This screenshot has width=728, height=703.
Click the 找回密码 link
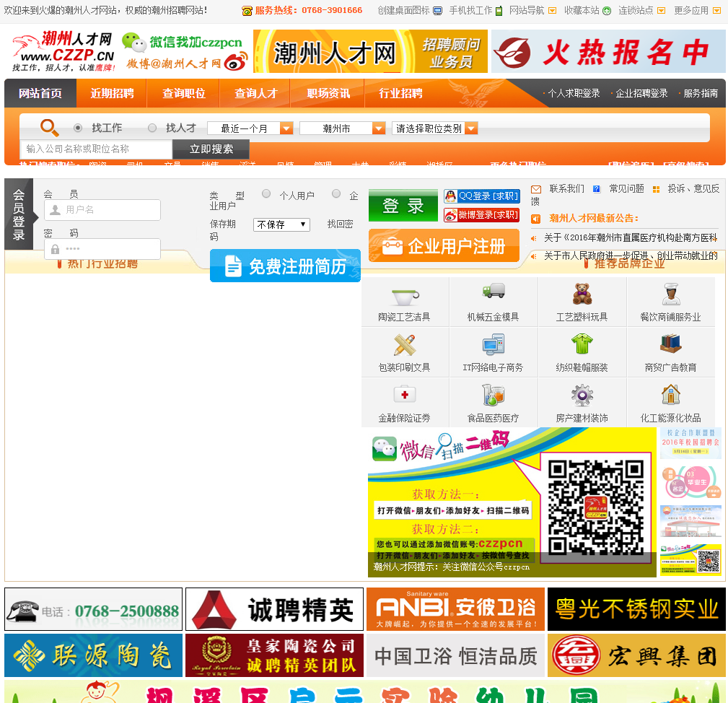click(x=341, y=224)
